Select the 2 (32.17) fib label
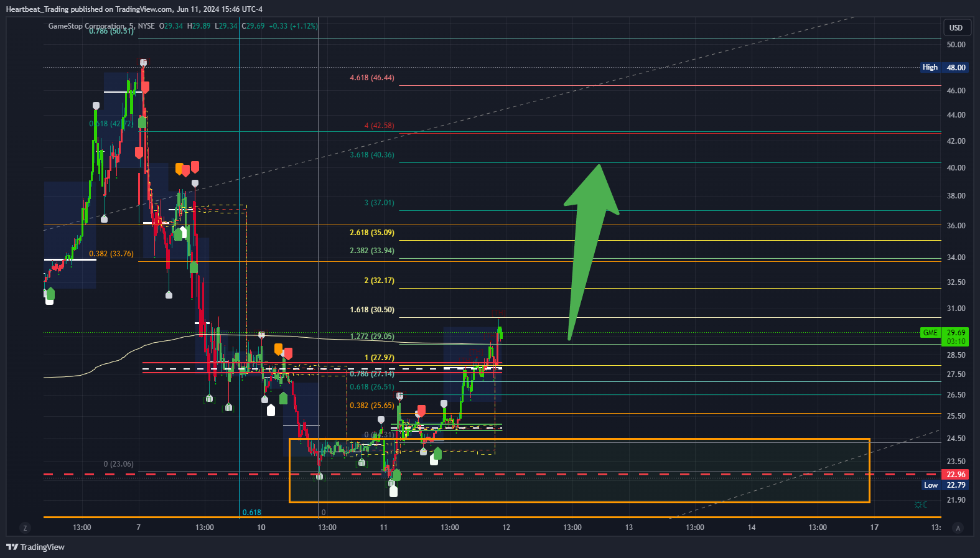 point(379,281)
